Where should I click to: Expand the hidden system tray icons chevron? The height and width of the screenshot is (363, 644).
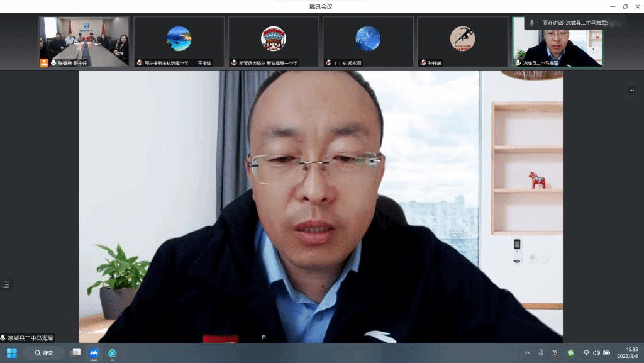tap(527, 353)
